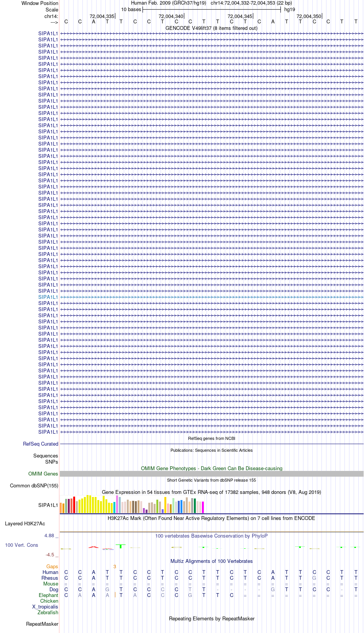The image size is (364, 633).
Task: Select the chr14: base position label
Action: tap(51, 16)
